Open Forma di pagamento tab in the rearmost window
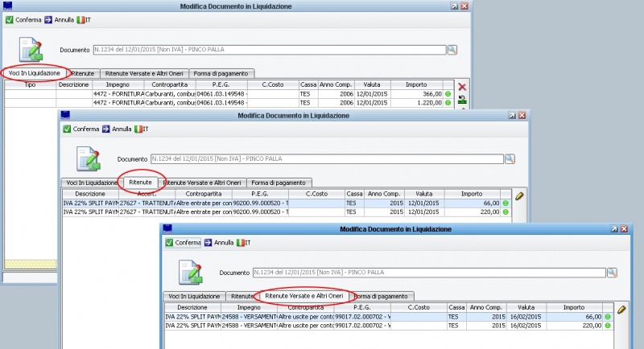This screenshot has width=644, height=349. pyautogui.click(x=217, y=73)
